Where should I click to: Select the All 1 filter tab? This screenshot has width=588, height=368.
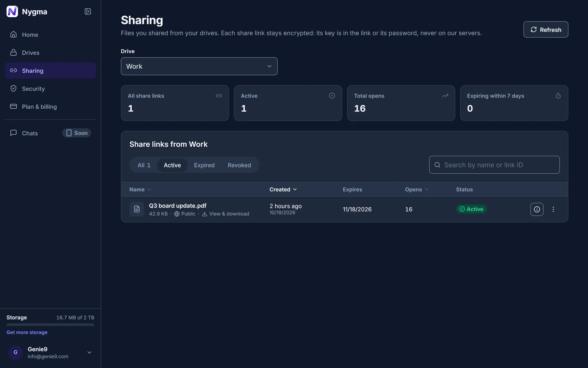tap(144, 165)
